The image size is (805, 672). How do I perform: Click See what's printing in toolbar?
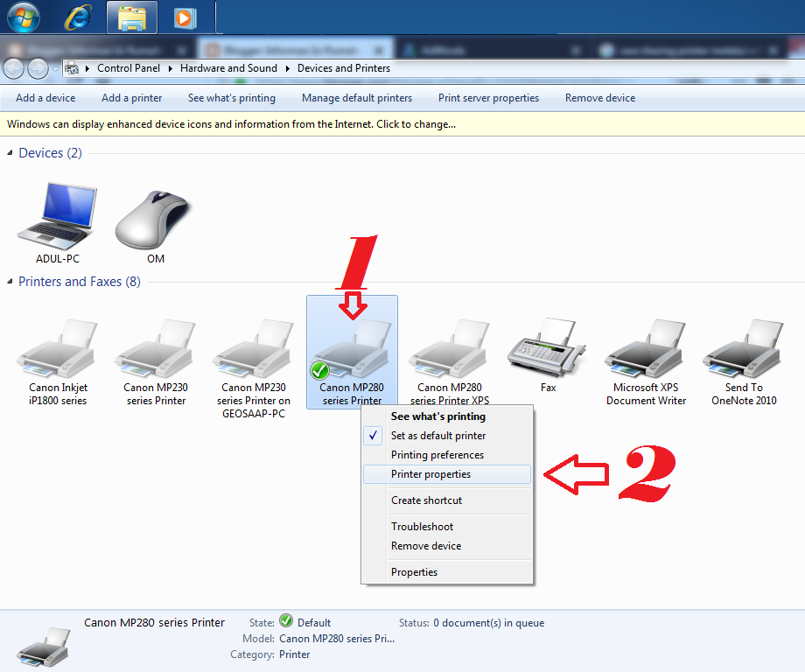click(232, 98)
